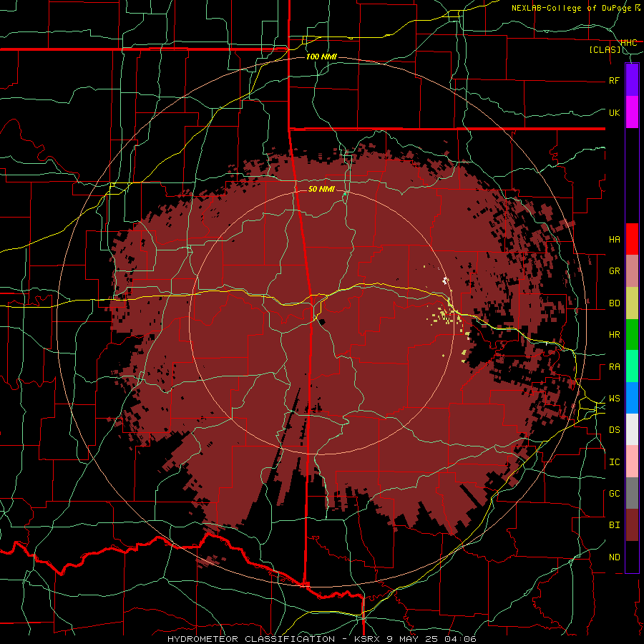
Task: Click the IC legend label
Action: 615,462
